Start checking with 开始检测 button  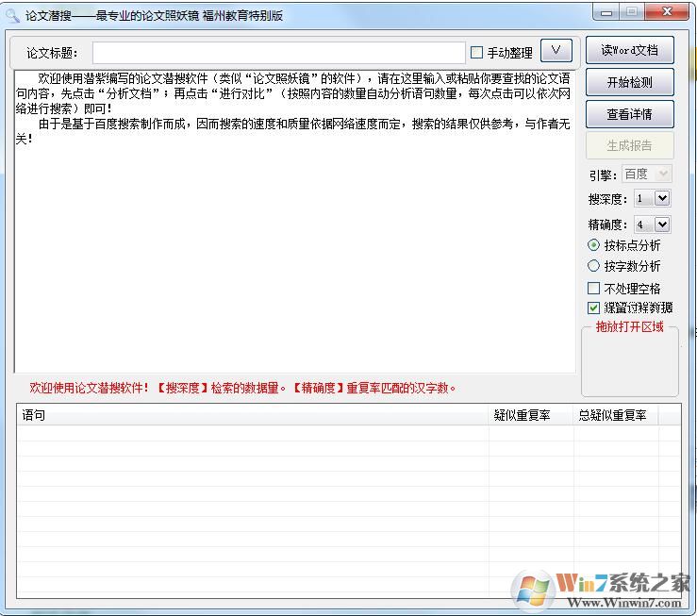[x=629, y=82]
